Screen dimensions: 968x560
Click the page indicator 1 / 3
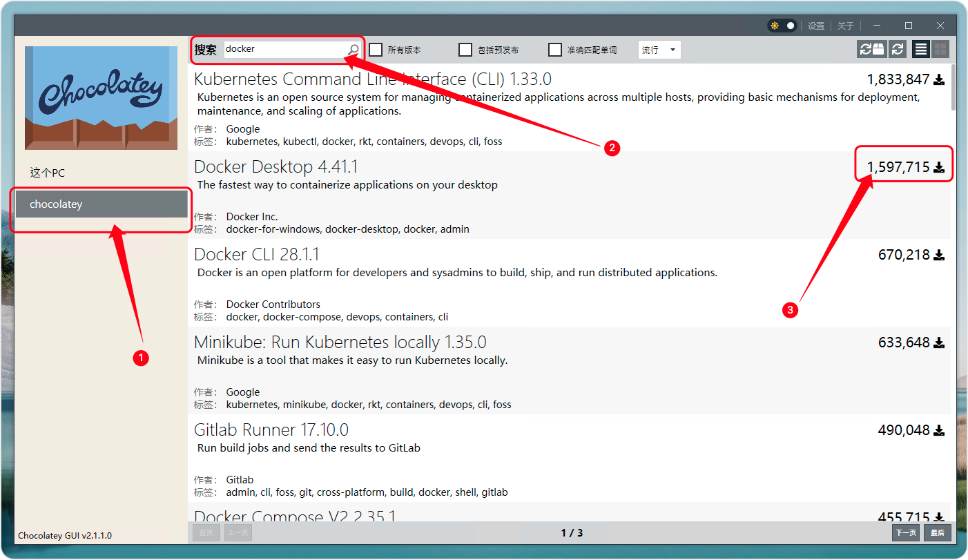click(x=572, y=533)
